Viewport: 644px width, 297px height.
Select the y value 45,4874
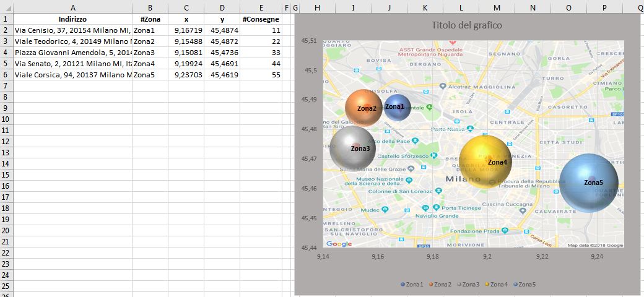point(222,30)
